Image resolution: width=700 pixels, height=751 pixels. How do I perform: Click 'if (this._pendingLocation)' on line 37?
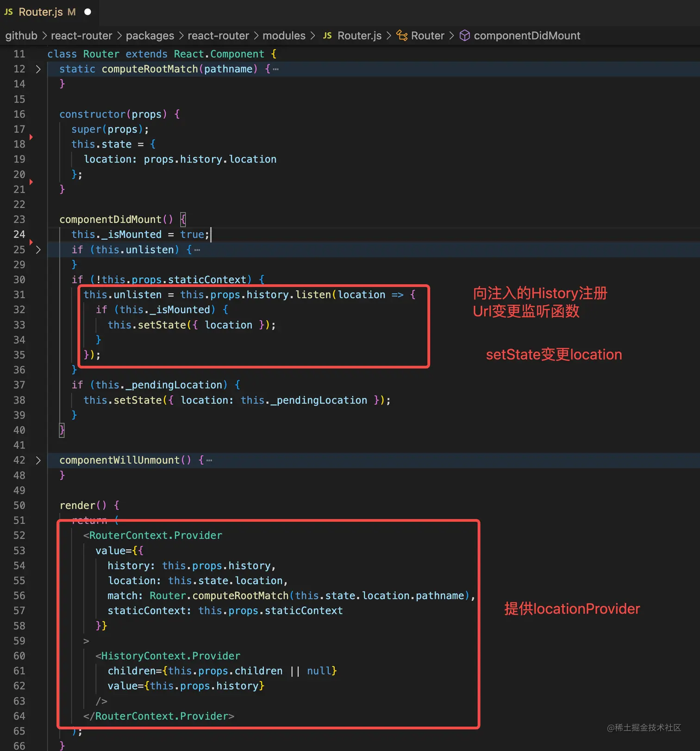coord(150,385)
